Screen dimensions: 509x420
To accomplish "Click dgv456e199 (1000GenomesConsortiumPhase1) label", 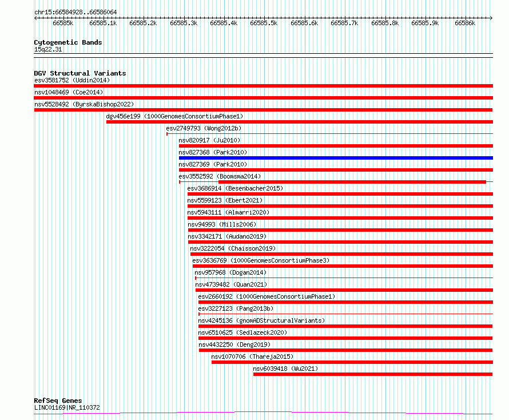I will 174,116.
